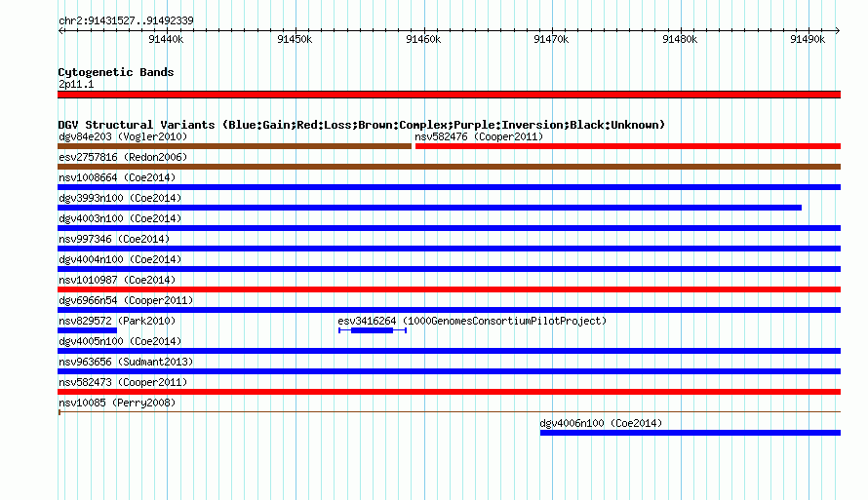Open the dgv84e203 (Vogler2010) label
This screenshot has height=500, width=868.
click(123, 136)
